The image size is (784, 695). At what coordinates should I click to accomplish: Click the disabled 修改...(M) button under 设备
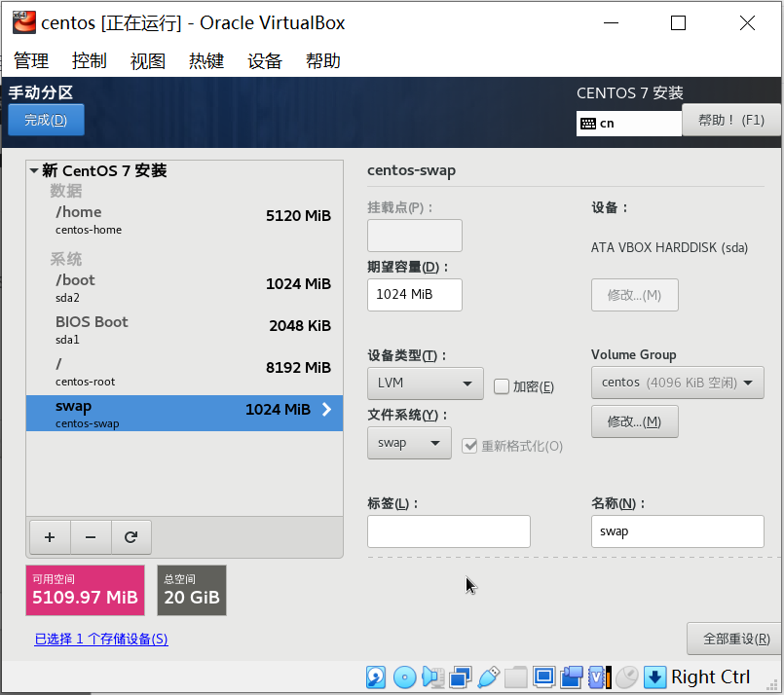(634, 295)
